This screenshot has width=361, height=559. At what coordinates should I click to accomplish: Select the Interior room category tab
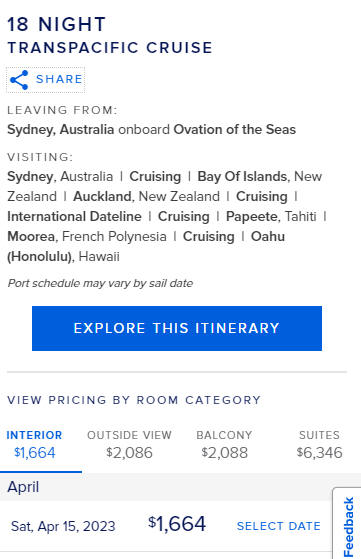coord(35,444)
